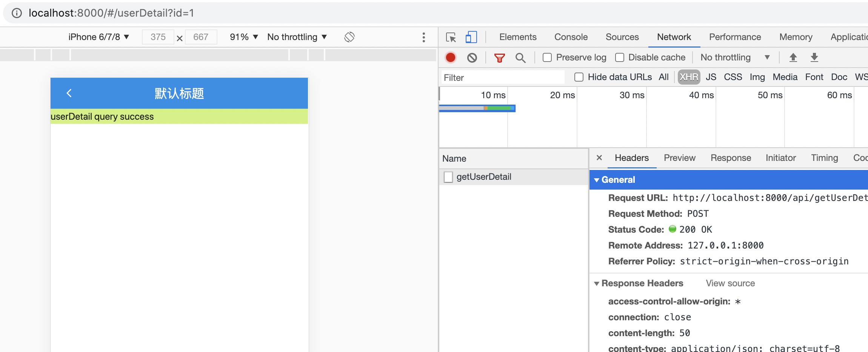Close the request details pane
868x352 pixels.
[599, 157]
